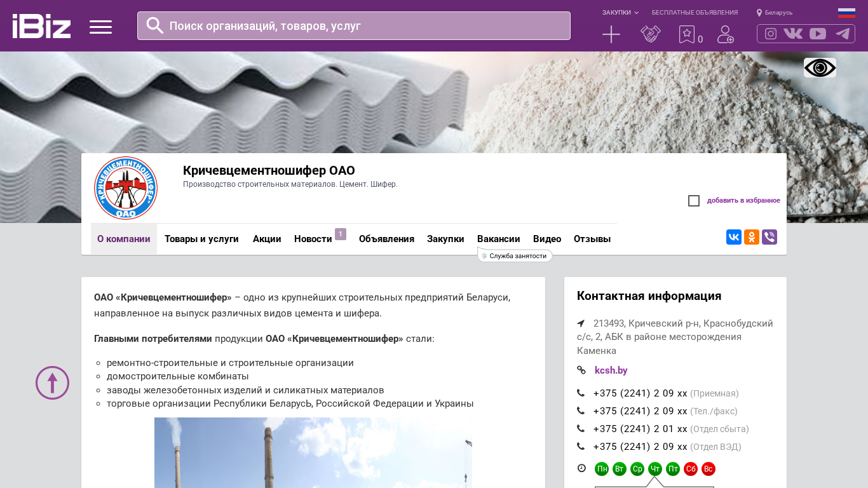Click the Служба занятости tooltip badge
Screen dimensions: 868x488
tap(515, 255)
